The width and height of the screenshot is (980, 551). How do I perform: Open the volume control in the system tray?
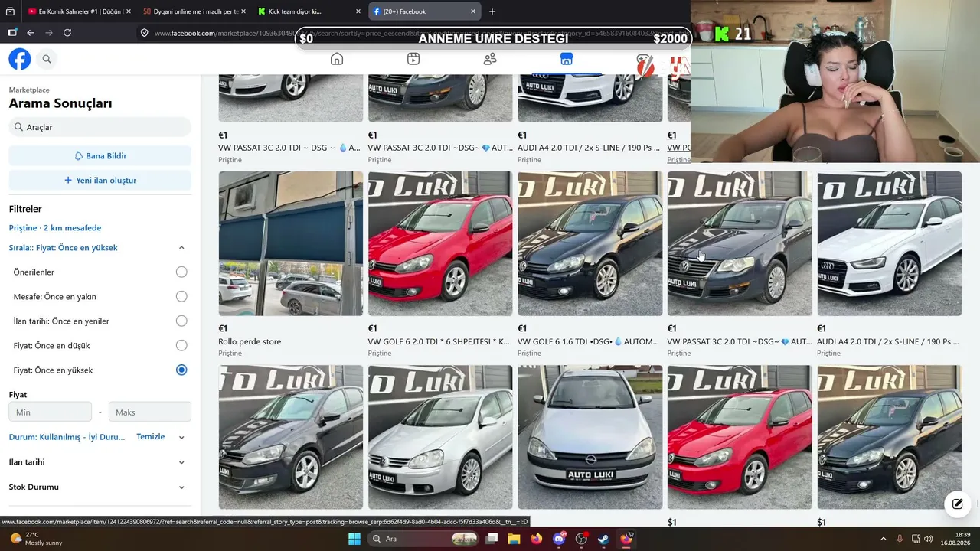click(929, 539)
